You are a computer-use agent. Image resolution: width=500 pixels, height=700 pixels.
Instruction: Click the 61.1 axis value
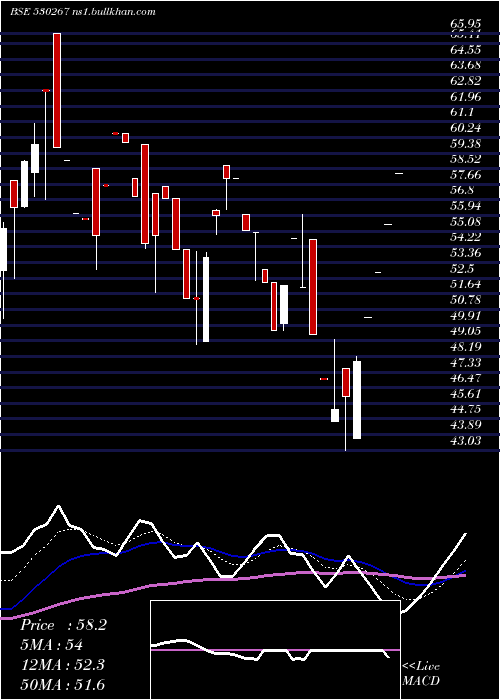coord(462,112)
